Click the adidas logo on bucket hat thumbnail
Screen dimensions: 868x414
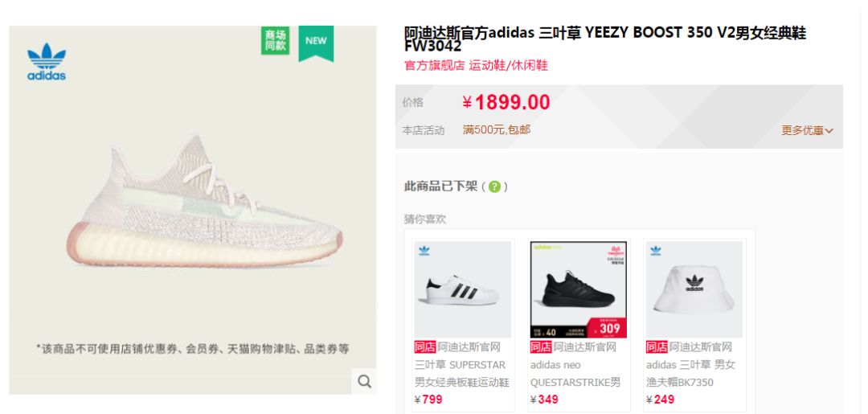(x=656, y=251)
